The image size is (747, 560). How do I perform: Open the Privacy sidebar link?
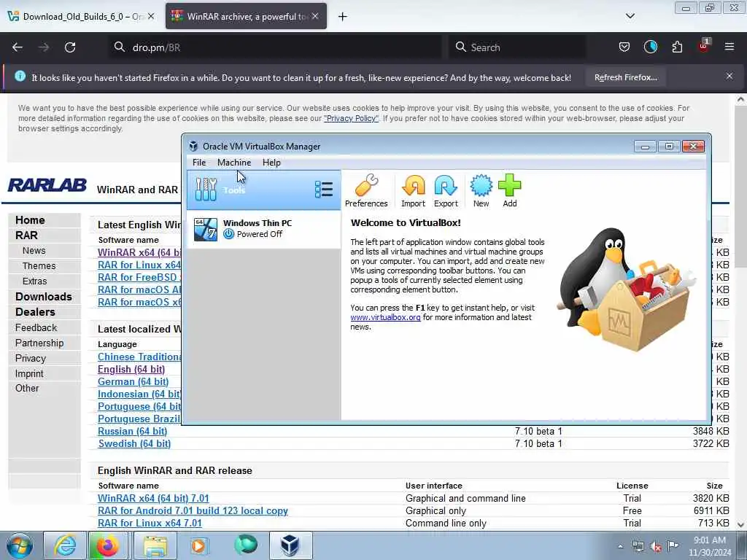point(31,358)
